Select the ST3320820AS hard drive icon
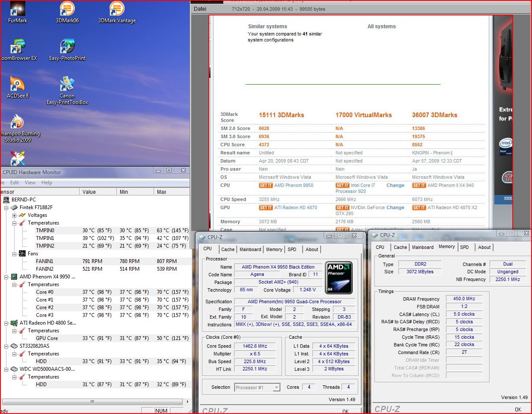The width and height of the screenshot is (532, 414). click(14, 346)
